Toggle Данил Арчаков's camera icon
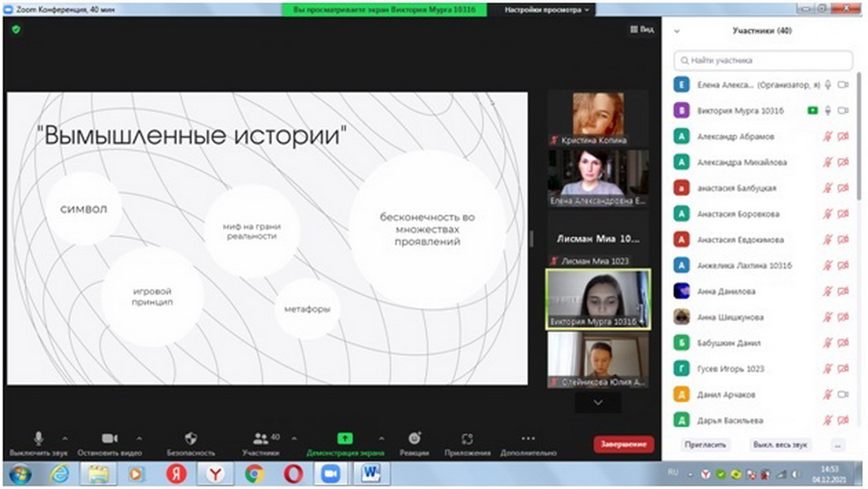 pos(843,395)
